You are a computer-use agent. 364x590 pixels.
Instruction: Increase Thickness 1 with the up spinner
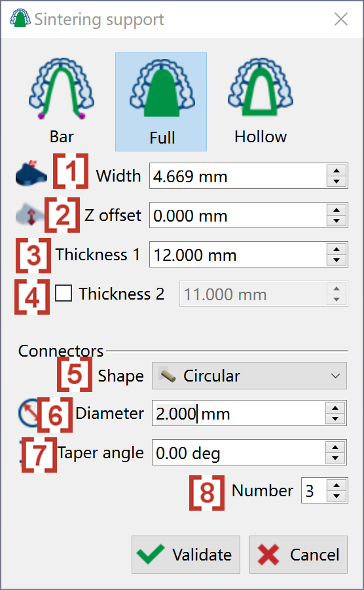point(337,249)
